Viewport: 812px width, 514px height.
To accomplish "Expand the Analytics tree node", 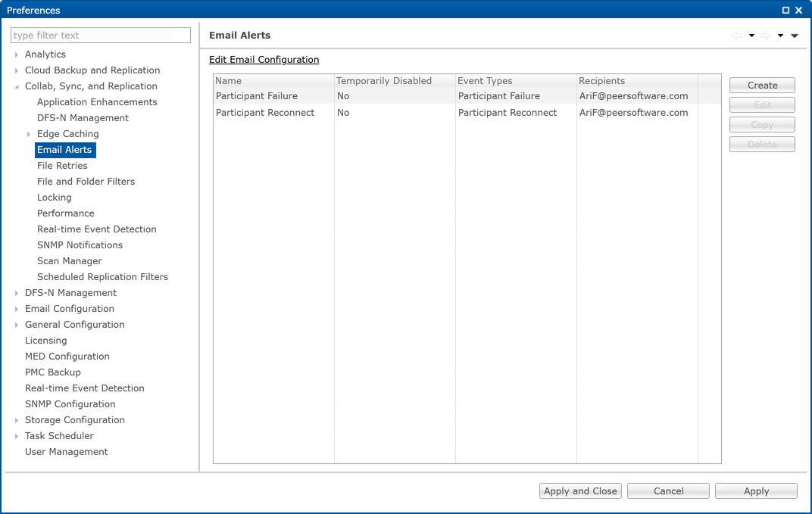I will coord(17,55).
